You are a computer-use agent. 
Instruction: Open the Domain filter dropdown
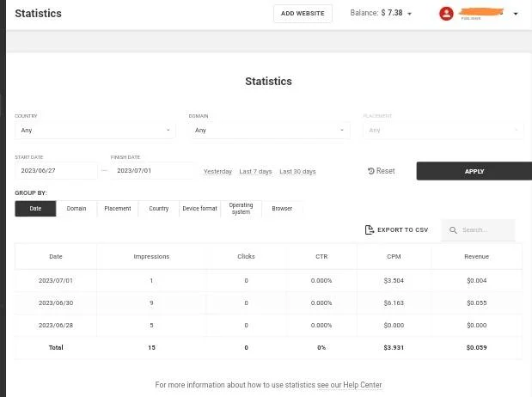[x=269, y=131]
